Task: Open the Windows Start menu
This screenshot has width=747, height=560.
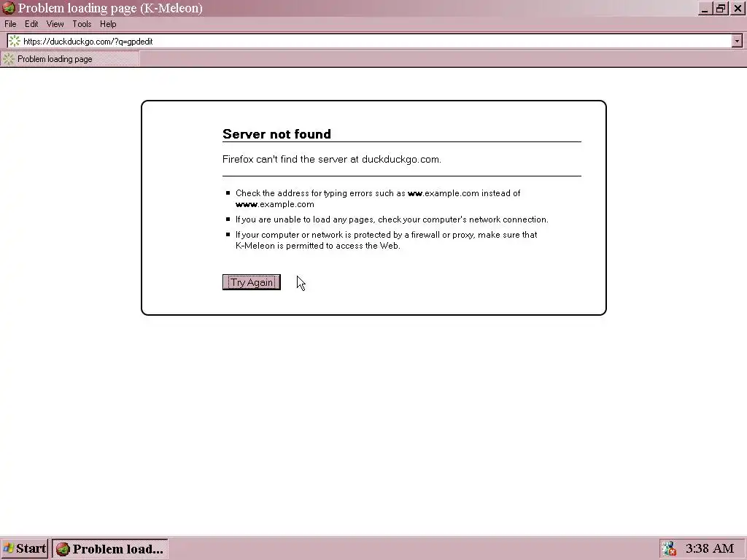Action: click(x=24, y=548)
